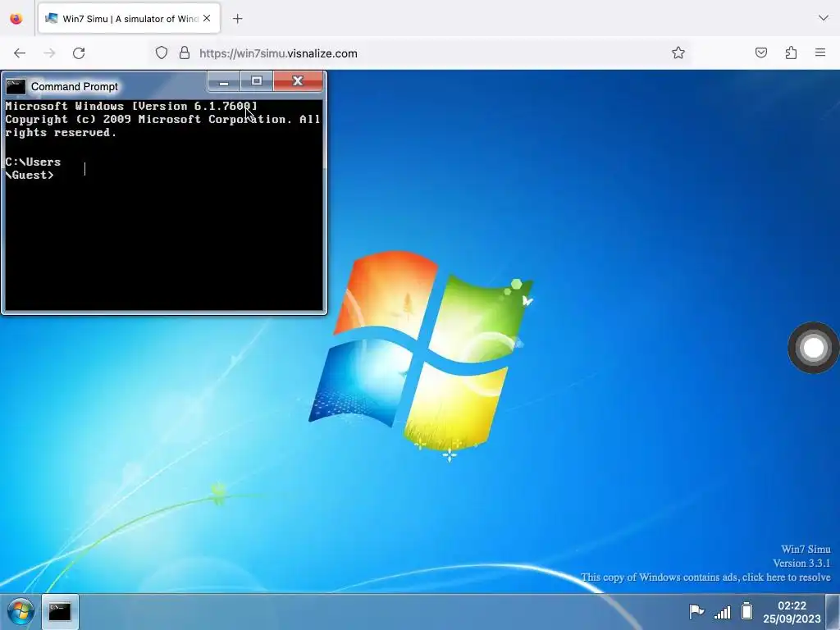Click tracking protection shield icon
This screenshot has width=840, height=630.
click(162, 53)
